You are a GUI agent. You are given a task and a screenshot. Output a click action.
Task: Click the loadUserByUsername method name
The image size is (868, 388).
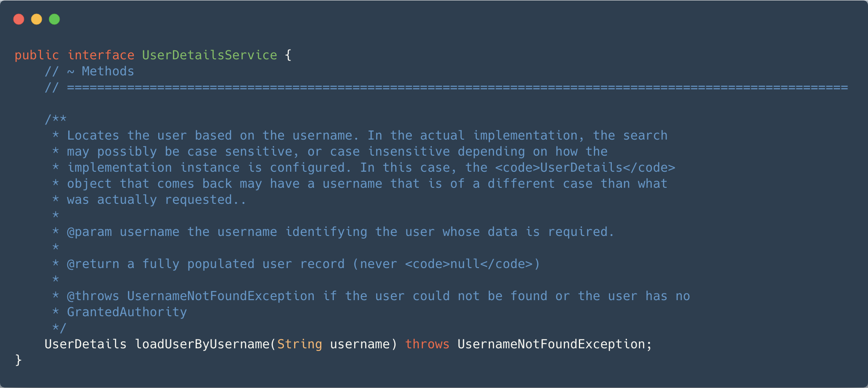click(202, 344)
